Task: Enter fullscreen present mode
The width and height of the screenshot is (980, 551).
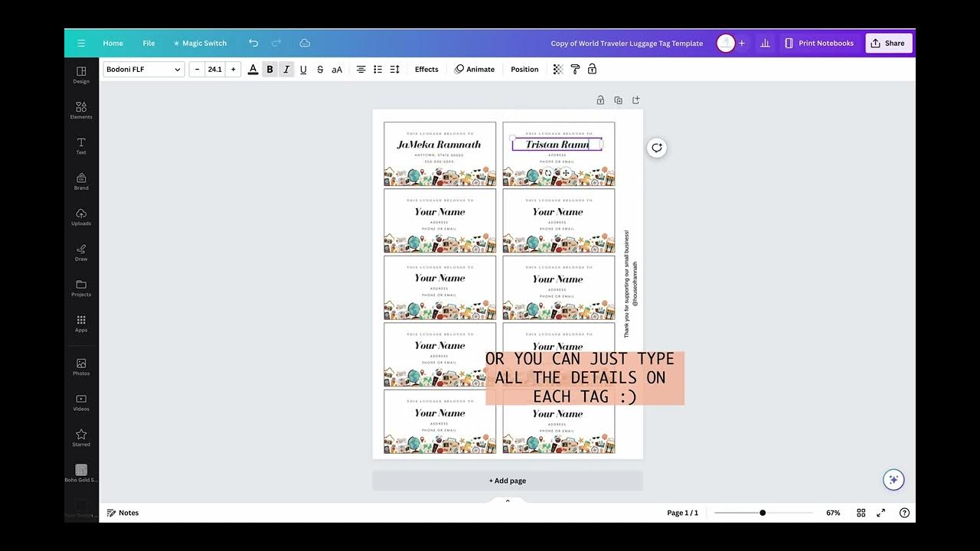Action: (882, 513)
